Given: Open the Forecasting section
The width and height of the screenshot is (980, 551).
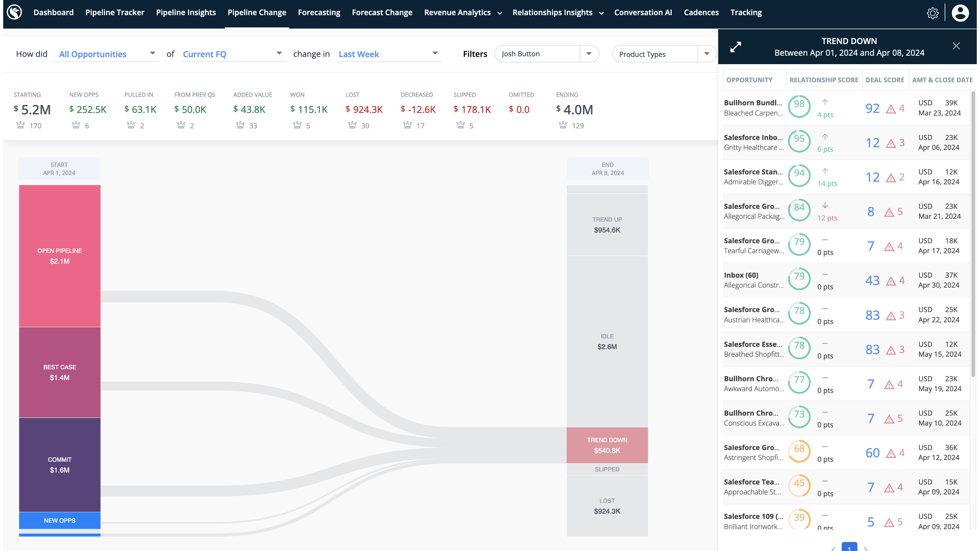Looking at the screenshot, I should point(319,12).
